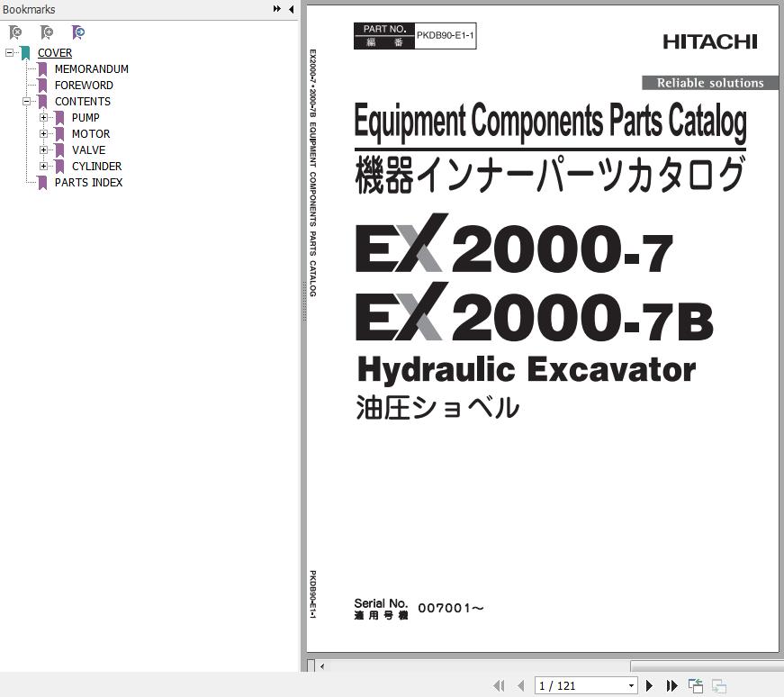Click the purple bookmark icon beside MEMORANDUM
Image resolution: width=784 pixels, height=697 pixels.
click(x=42, y=69)
